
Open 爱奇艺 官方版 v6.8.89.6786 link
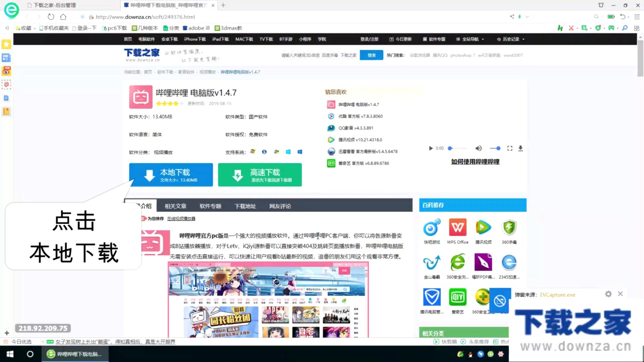(x=363, y=163)
